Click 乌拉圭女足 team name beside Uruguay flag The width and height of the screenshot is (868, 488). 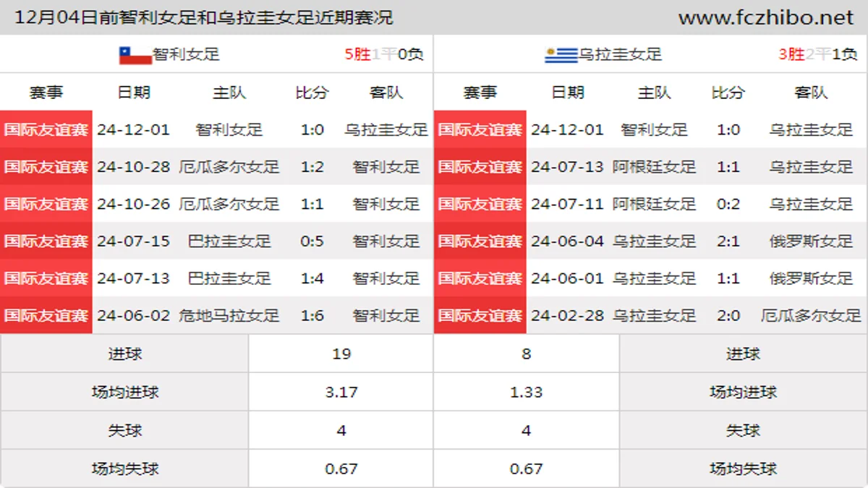(x=621, y=54)
